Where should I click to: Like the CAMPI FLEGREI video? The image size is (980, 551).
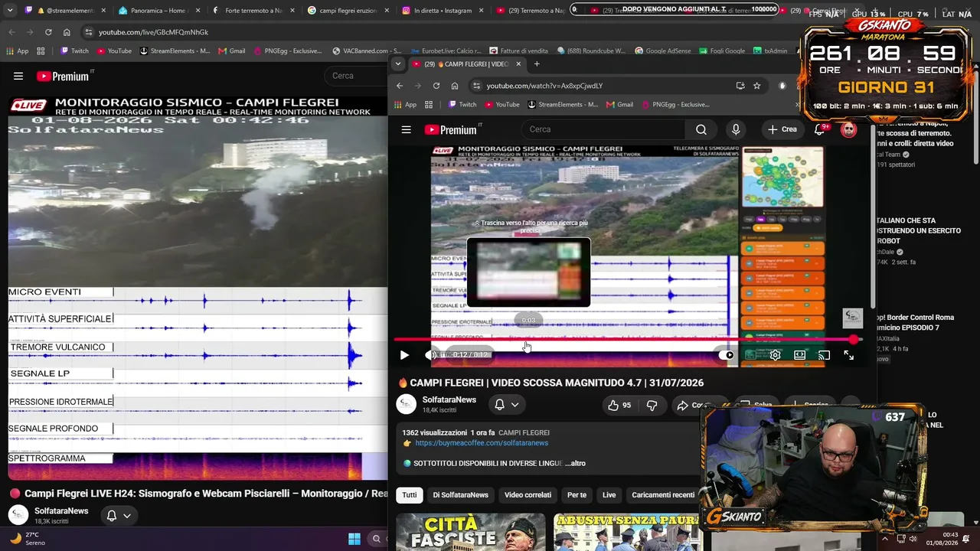[x=619, y=406]
